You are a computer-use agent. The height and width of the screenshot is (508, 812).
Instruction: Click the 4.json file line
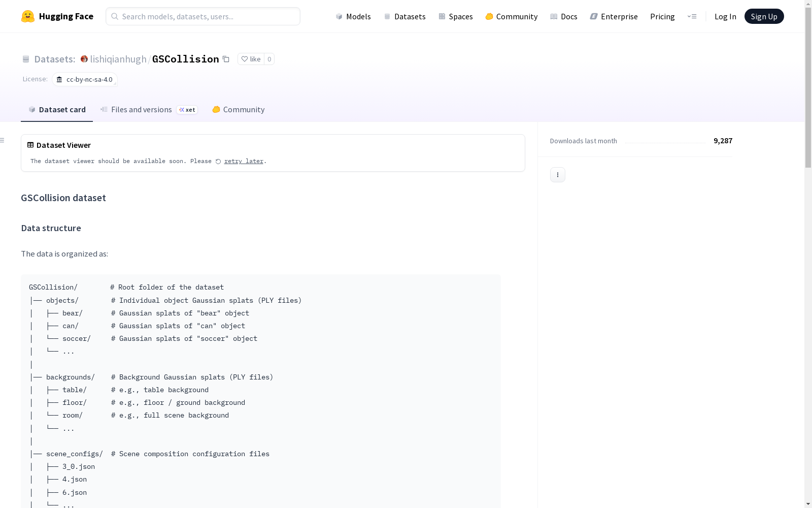(58, 479)
